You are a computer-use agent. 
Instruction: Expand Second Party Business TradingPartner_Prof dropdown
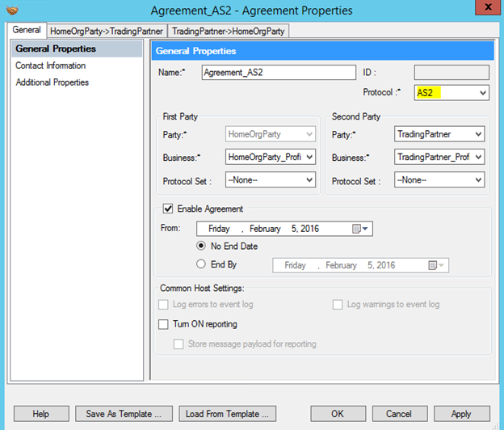pos(439,157)
